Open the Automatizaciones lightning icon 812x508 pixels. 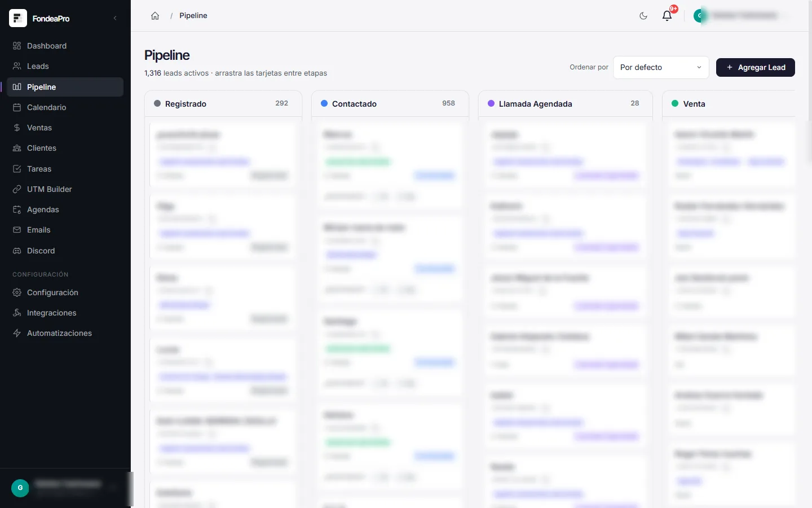[x=17, y=333]
